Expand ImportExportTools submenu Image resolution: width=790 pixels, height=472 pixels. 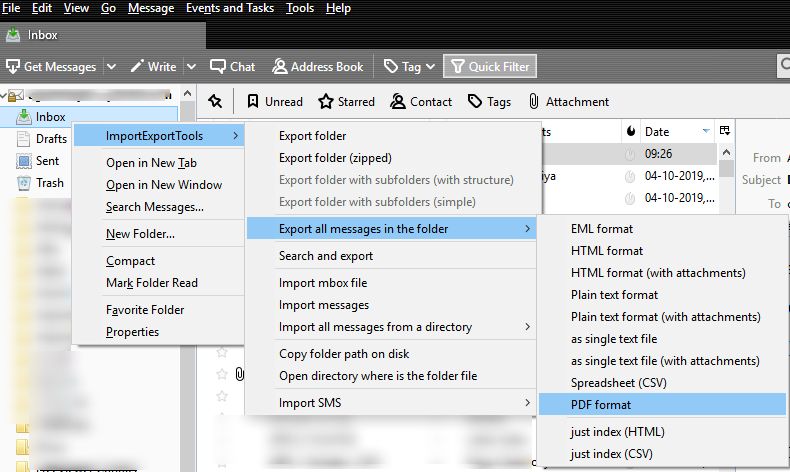159,136
